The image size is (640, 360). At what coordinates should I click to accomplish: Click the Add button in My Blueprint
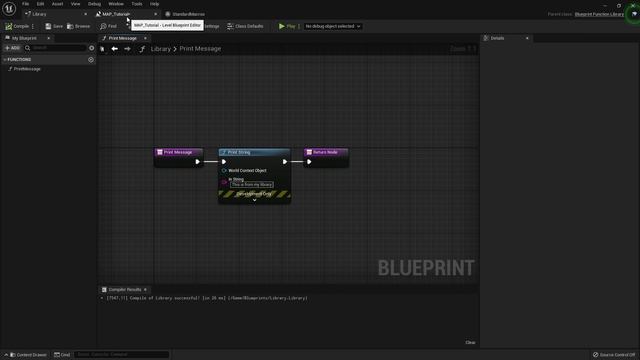click(12, 48)
